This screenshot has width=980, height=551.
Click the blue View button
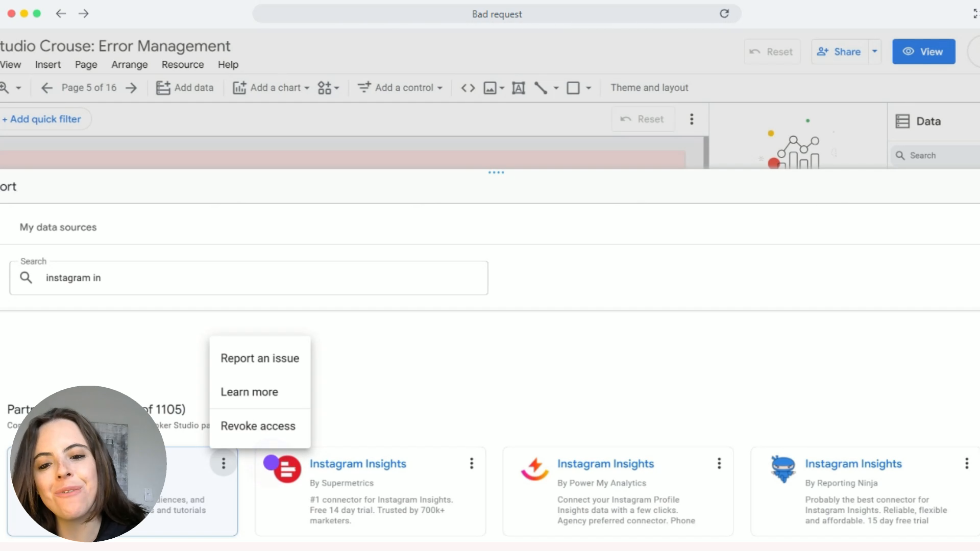pyautogui.click(x=923, y=52)
